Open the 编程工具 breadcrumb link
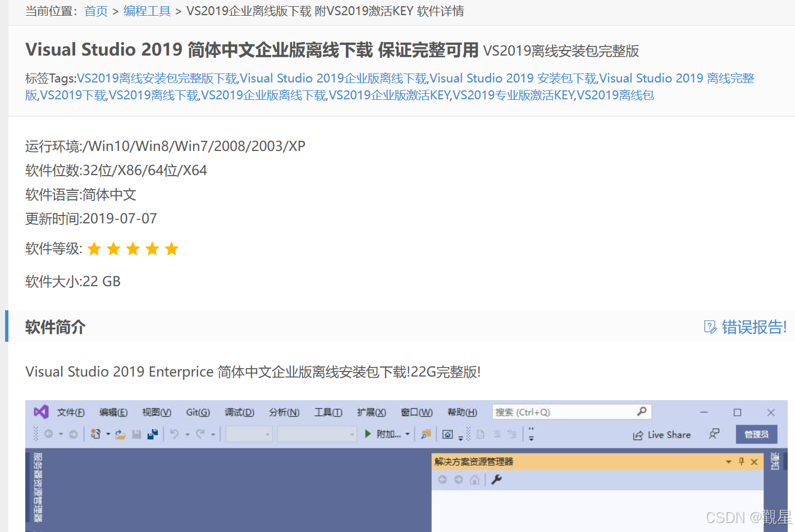Screen dimensions: 795x532 pos(147,11)
